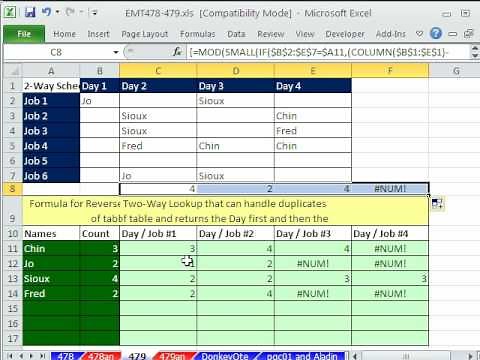Open the Undo history dropdown arrow
Image resolution: width=480 pixels, height=360 pixels.
click(x=57, y=12)
